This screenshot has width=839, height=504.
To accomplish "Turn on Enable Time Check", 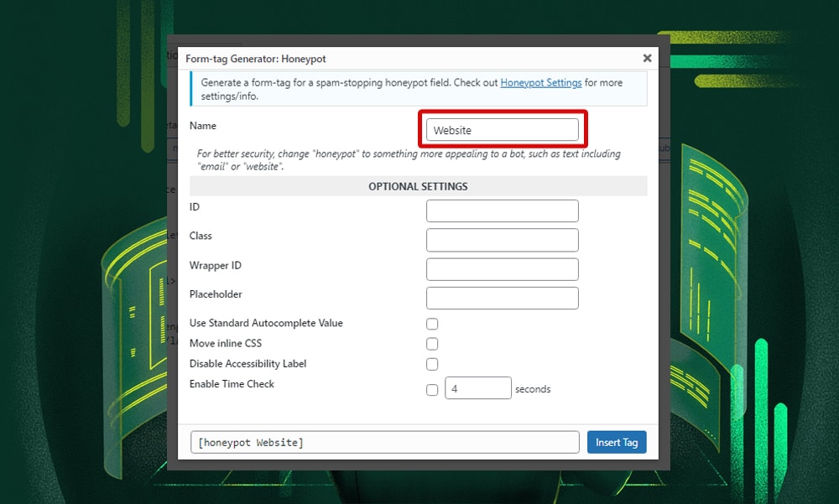I will pyautogui.click(x=432, y=389).
